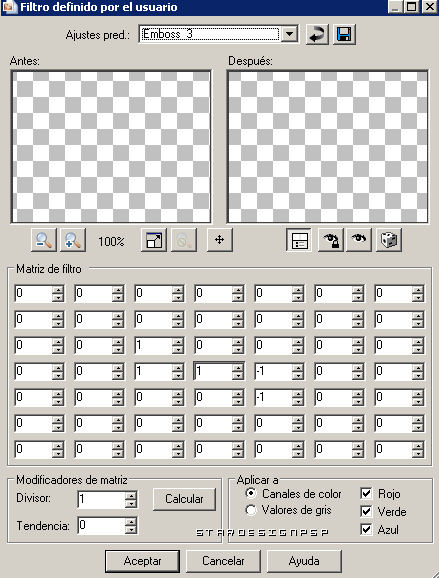The height and width of the screenshot is (578, 439).
Task: Click the navigate preview crosshair icon
Action: (220, 240)
